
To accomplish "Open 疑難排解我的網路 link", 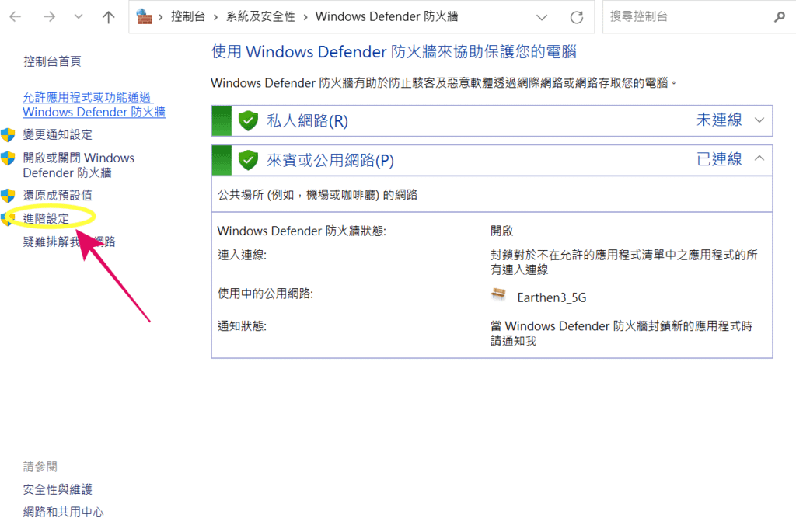I will click(69, 242).
